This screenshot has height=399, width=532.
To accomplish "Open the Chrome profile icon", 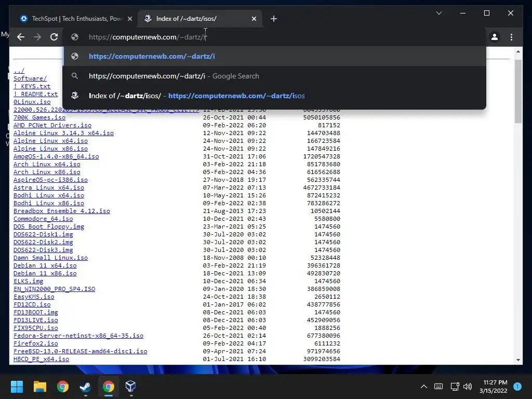I will coord(495,37).
